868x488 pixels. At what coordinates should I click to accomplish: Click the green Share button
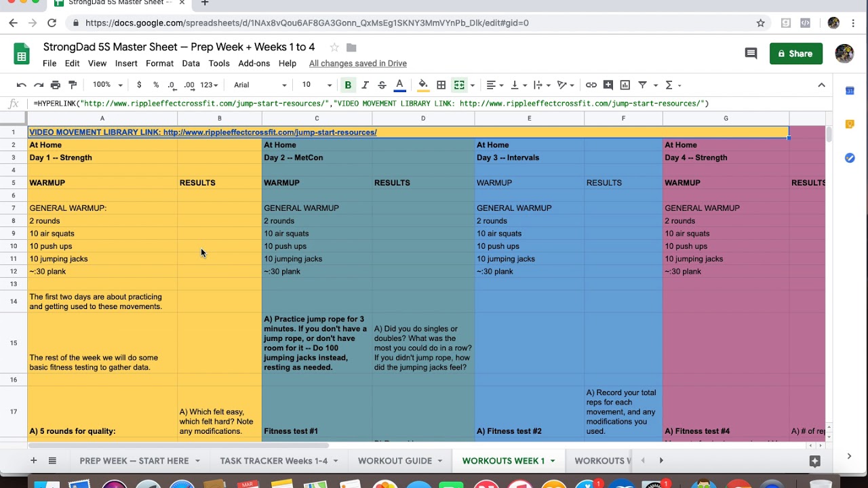[x=796, y=54]
